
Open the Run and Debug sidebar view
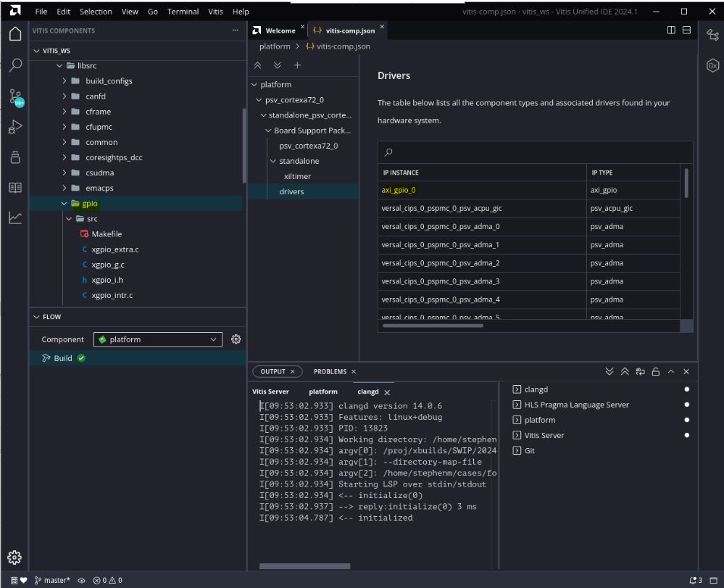click(x=14, y=126)
